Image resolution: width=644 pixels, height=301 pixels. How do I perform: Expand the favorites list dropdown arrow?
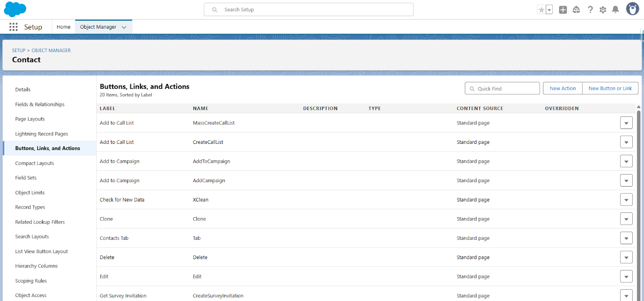click(549, 10)
